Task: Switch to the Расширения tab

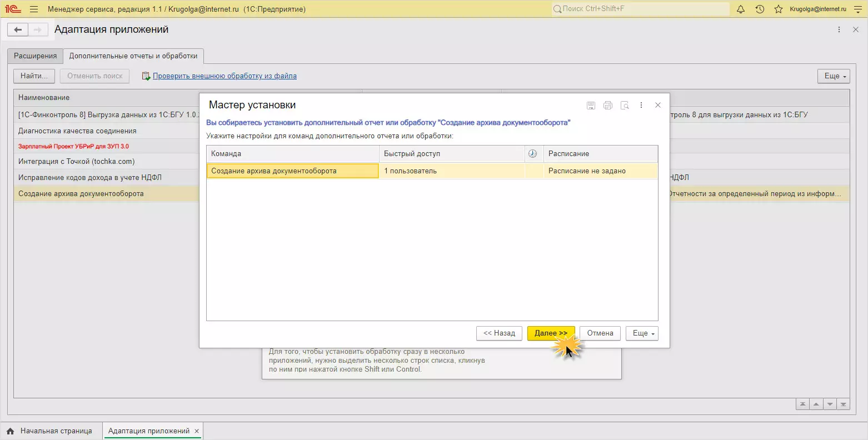Action: coord(36,56)
